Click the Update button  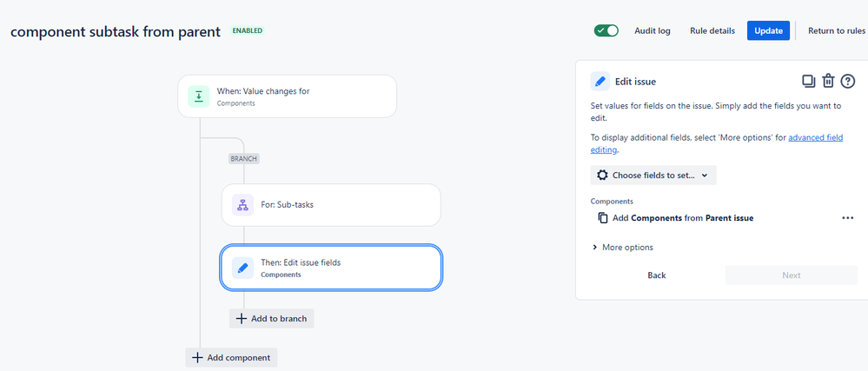point(768,30)
